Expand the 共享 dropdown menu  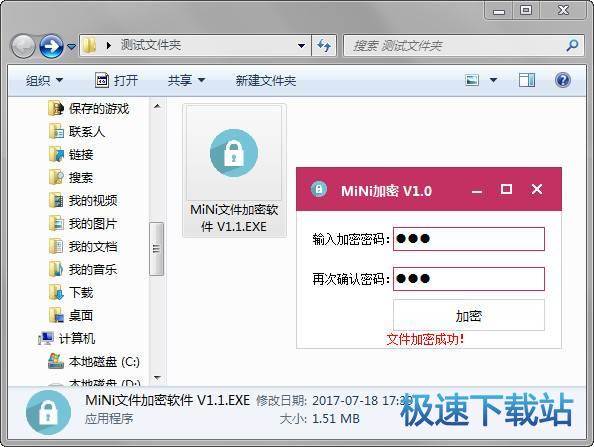[x=186, y=80]
